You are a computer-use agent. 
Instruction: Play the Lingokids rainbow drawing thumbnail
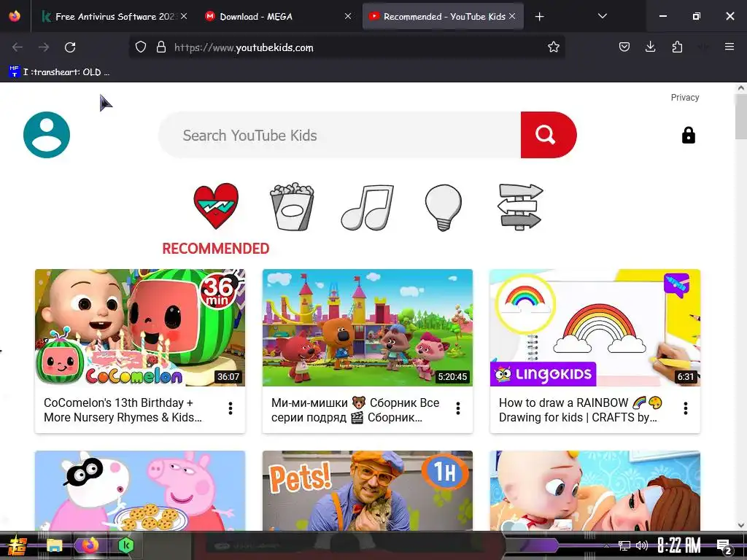point(595,327)
